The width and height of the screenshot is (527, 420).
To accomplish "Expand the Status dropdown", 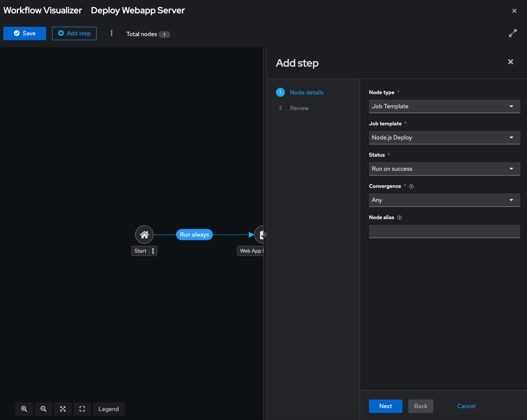I will point(444,169).
